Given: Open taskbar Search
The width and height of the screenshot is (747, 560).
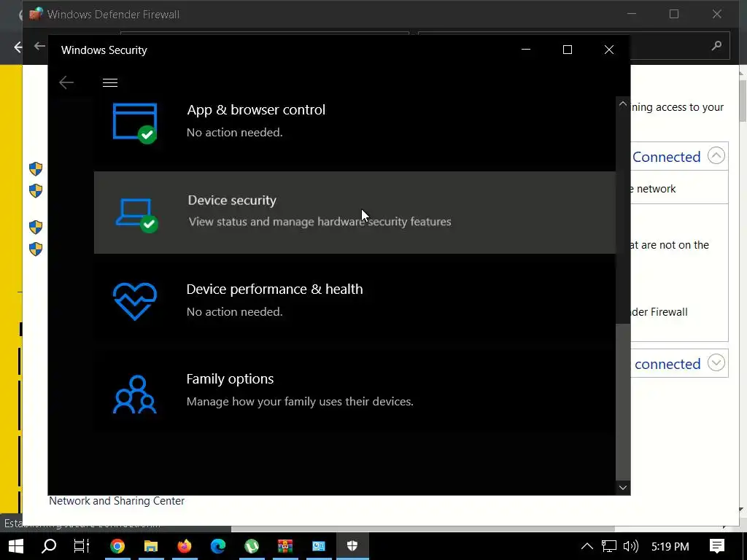Looking at the screenshot, I should pos(49,545).
